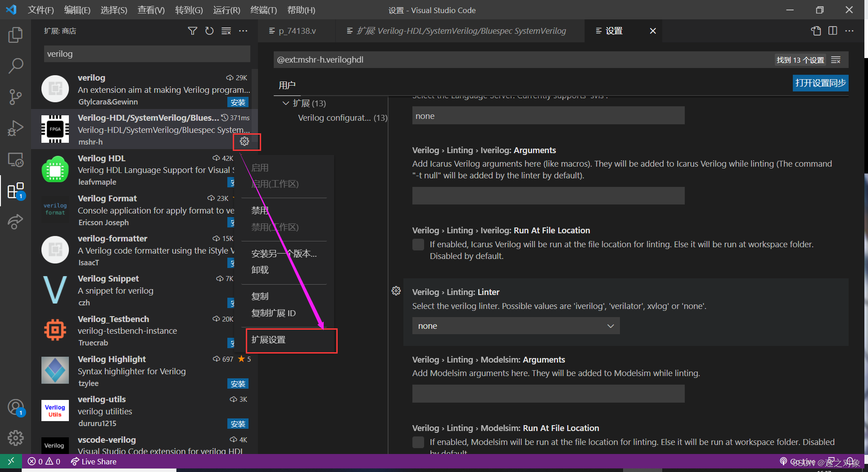
Task: Switch to the p_74138.v tab
Action: (297, 31)
